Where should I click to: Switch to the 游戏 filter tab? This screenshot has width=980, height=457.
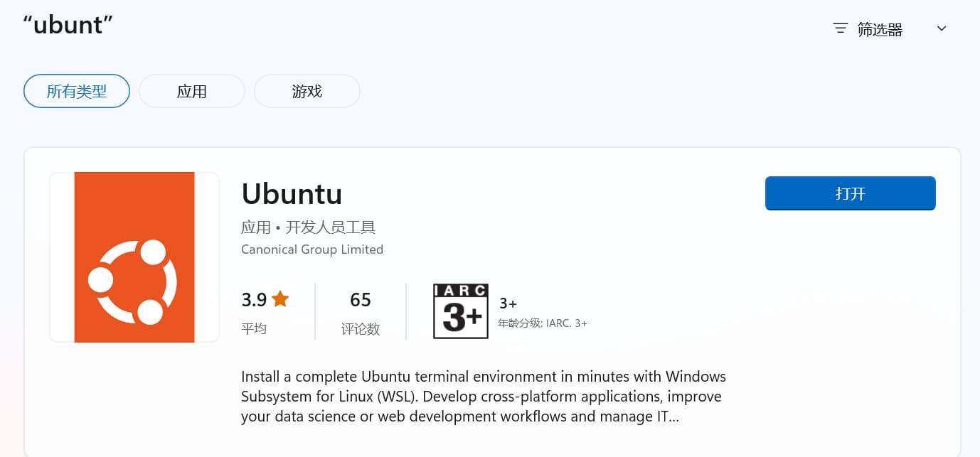307,91
